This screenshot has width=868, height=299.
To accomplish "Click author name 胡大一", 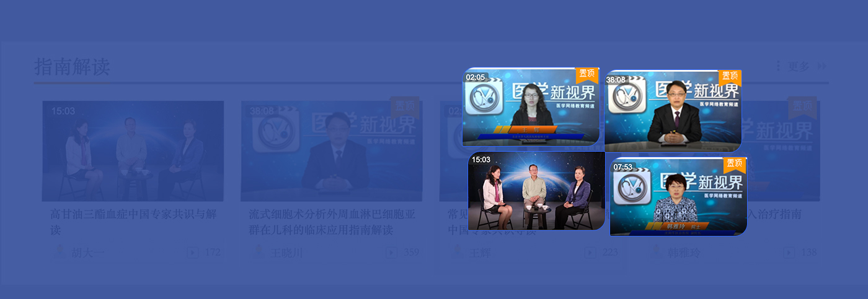I will point(87,253).
